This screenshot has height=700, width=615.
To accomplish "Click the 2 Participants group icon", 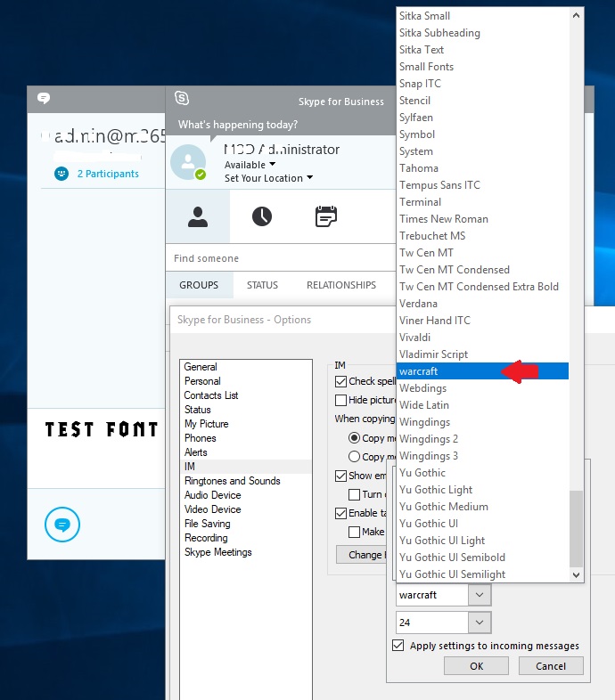I will click(61, 173).
